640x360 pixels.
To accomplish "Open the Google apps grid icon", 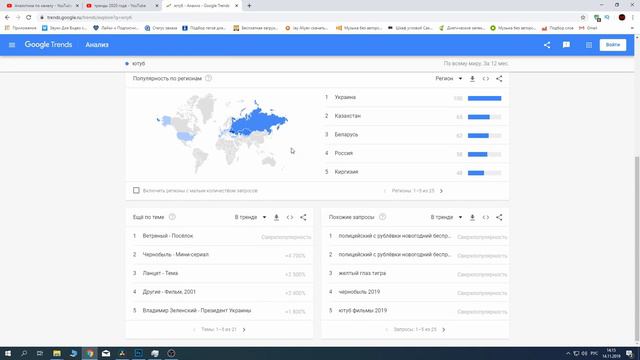I will pos(589,45).
